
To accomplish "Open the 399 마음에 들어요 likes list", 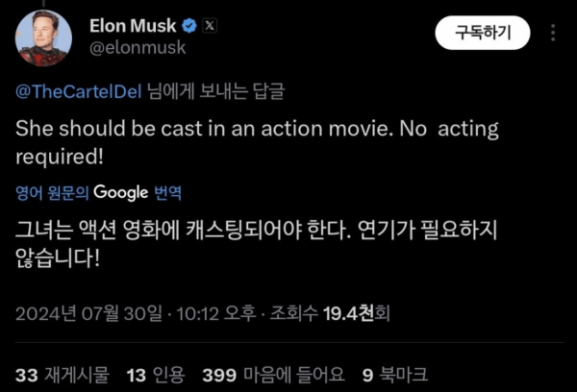I will pyautogui.click(x=273, y=375).
